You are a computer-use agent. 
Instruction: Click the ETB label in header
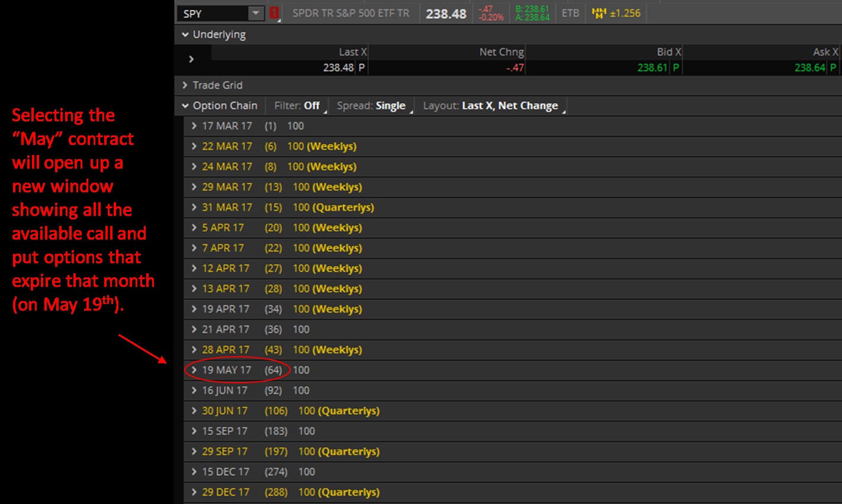(570, 13)
